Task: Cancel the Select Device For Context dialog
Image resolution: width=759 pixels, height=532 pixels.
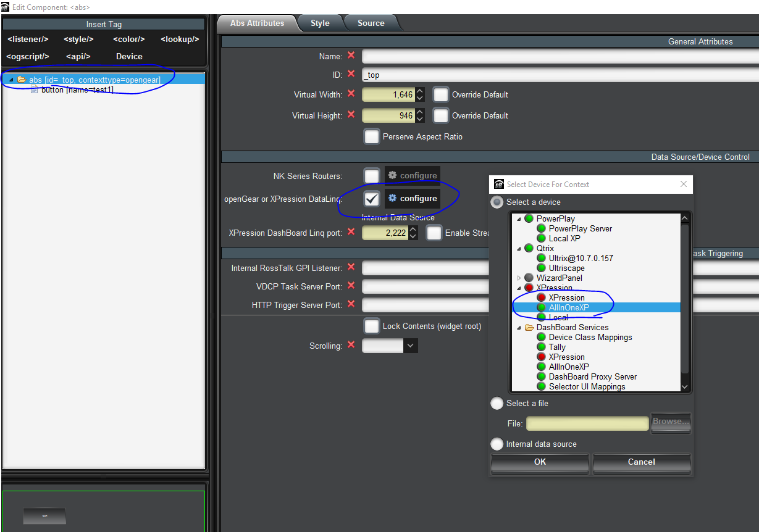Action: click(x=642, y=462)
